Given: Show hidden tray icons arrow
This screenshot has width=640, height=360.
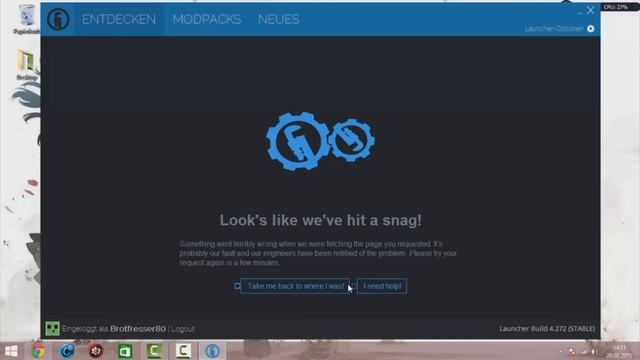Looking at the screenshot, I should 561,352.
